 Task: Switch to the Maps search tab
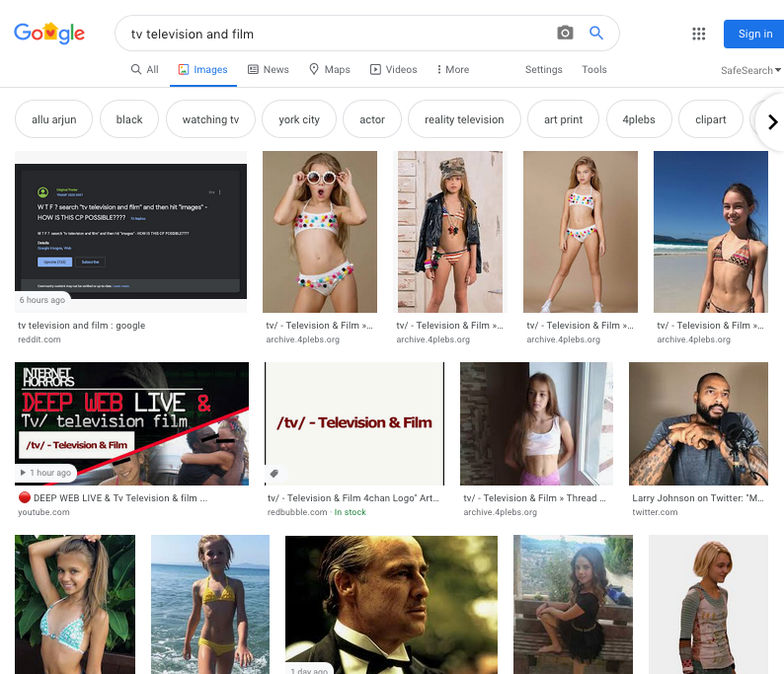click(x=329, y=70)
